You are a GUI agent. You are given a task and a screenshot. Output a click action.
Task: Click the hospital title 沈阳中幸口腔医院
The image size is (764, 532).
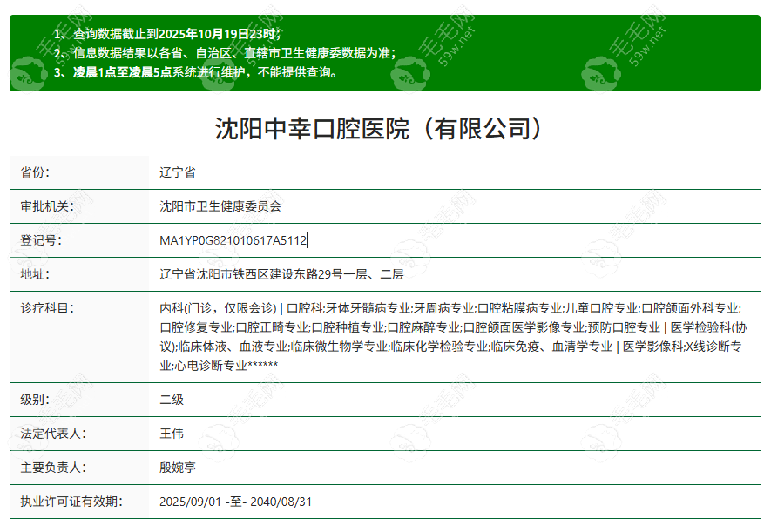382,129
